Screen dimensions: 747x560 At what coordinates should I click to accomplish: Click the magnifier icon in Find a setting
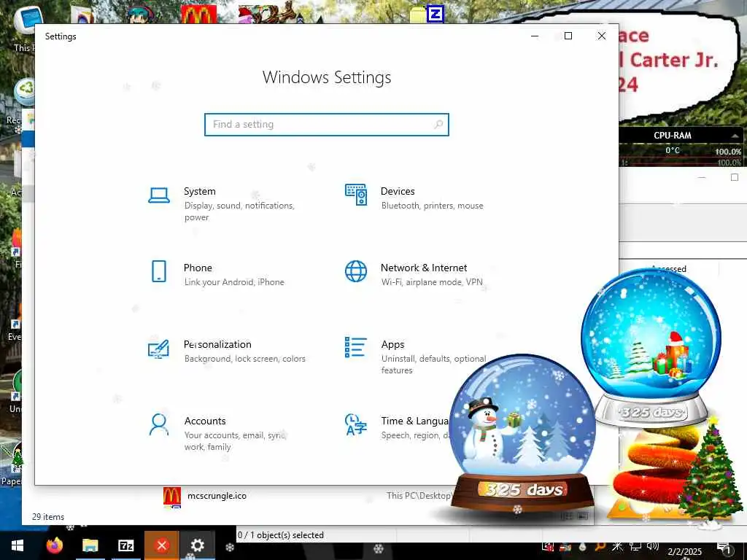coord(438,124)
